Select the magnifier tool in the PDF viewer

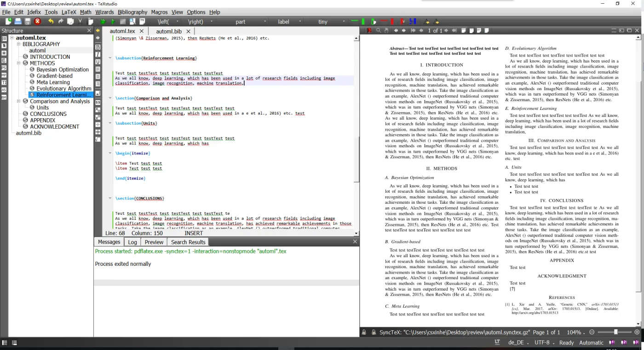coord(379,30)
